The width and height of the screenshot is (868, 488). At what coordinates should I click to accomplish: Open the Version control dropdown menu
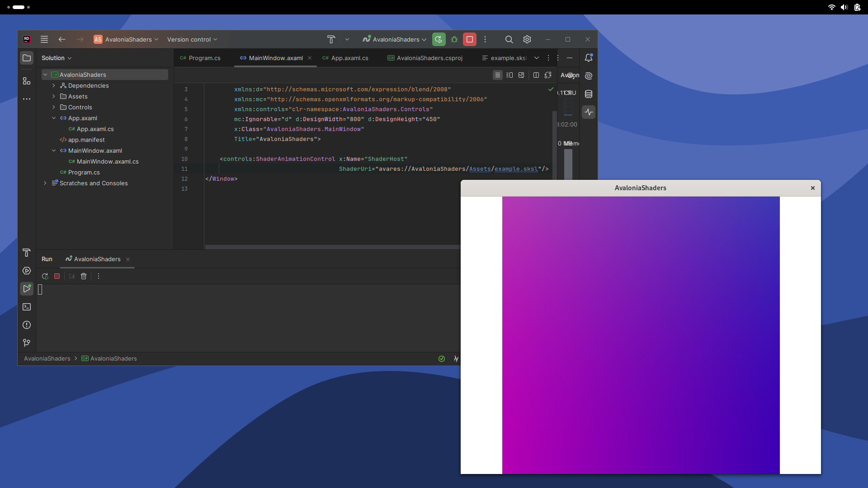[x=192, y=39]
